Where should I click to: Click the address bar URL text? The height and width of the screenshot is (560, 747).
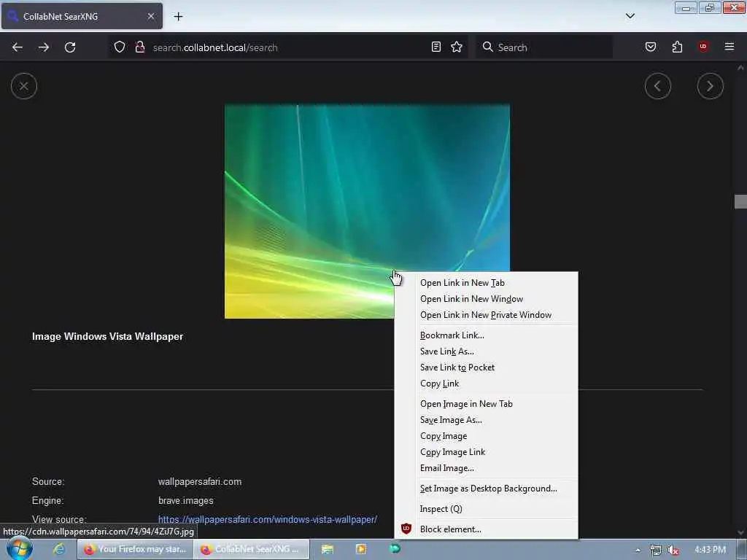215,47
